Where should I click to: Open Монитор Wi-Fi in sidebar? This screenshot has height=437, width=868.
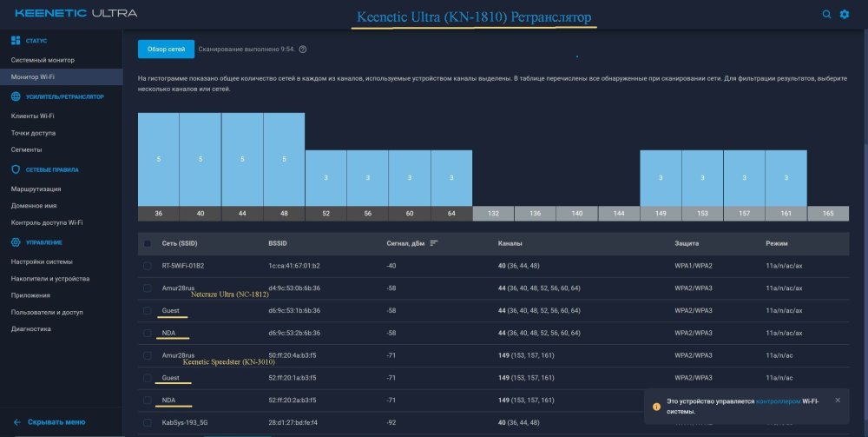click(61, 77)
